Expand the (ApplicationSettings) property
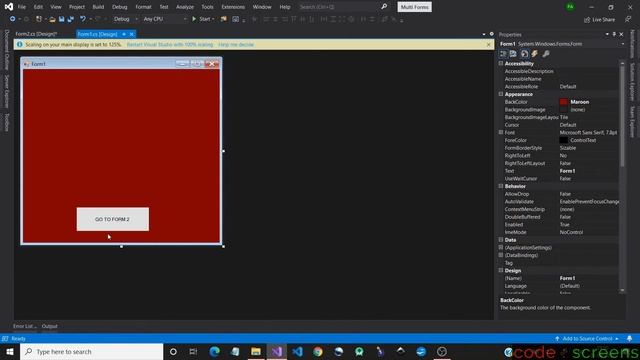This screenshot has height=360, width=640. coord(501,248)
